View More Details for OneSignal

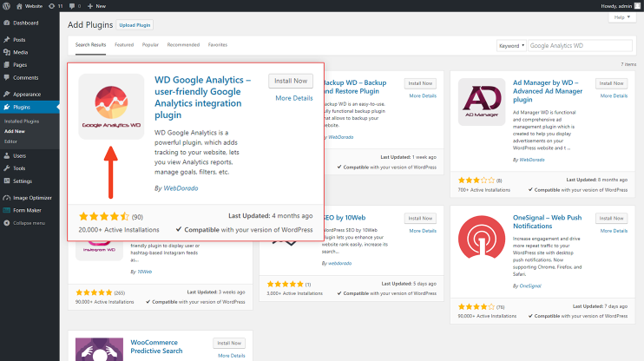(x=614, y=231)
